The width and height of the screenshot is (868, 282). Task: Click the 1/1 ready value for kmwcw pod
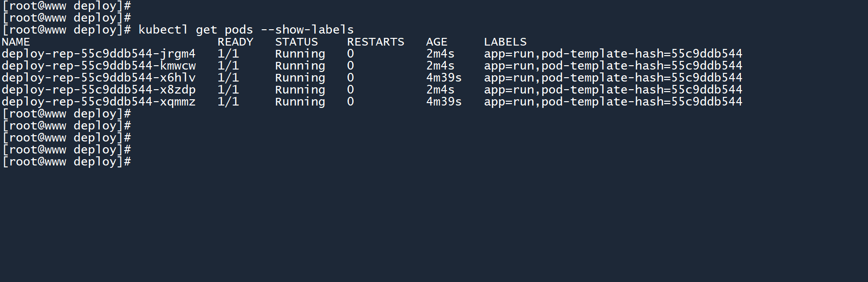[x=228, y=66]
